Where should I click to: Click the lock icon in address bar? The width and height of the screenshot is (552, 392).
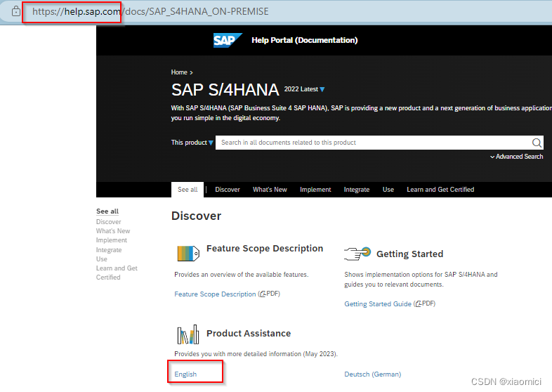click(16, 11)
